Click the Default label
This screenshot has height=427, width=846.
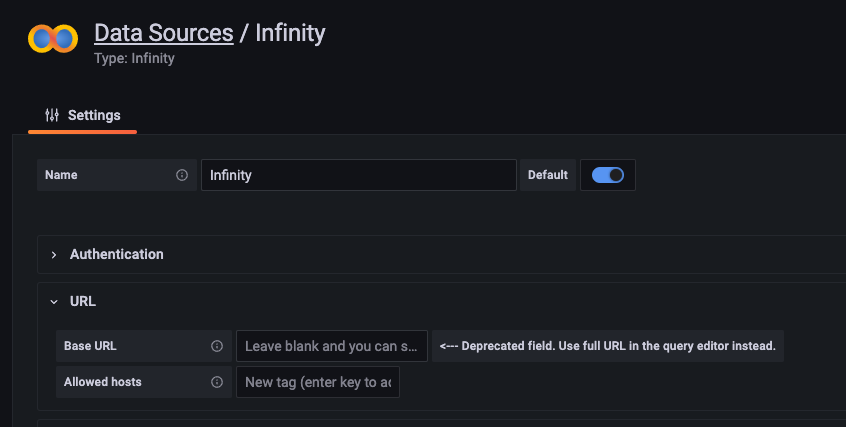click(548, 175)
